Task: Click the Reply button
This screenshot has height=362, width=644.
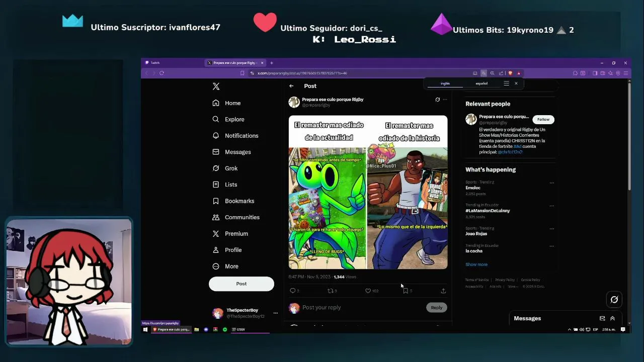Action: pyautogui.click(x=436, y=307)
